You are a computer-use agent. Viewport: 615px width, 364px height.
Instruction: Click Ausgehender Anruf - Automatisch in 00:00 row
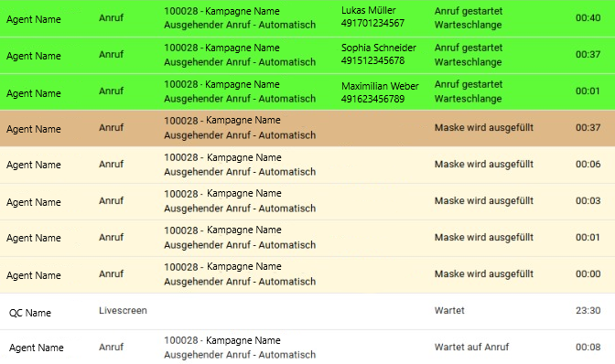(240, 282)
